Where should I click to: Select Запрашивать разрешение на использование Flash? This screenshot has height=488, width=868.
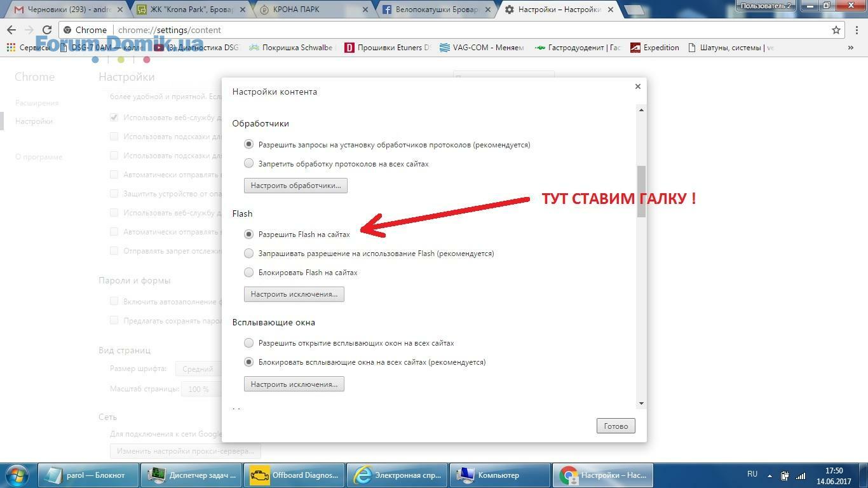click(249, 253)
